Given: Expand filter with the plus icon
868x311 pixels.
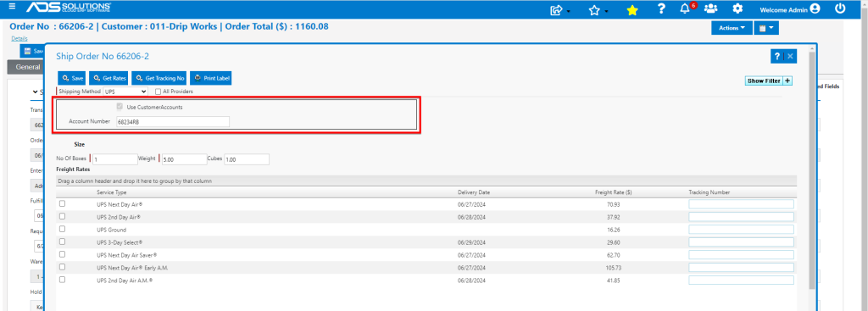Looking at the screenshot, I should 787,81.
